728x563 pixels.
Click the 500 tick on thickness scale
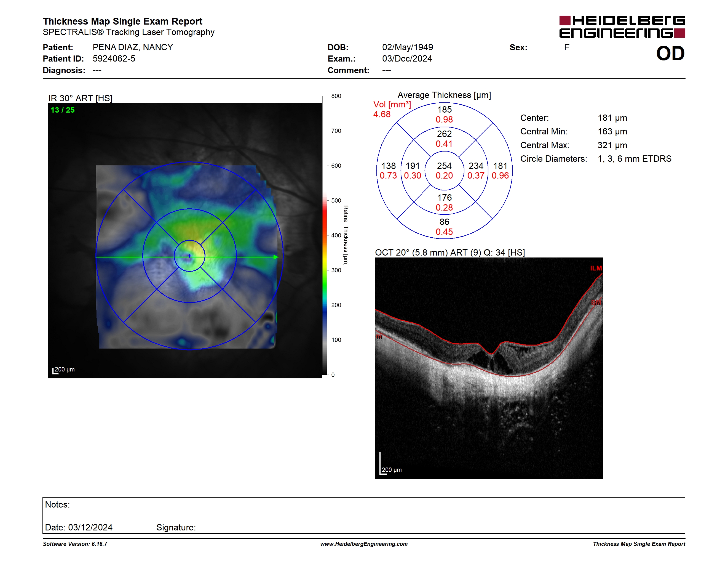336,200
